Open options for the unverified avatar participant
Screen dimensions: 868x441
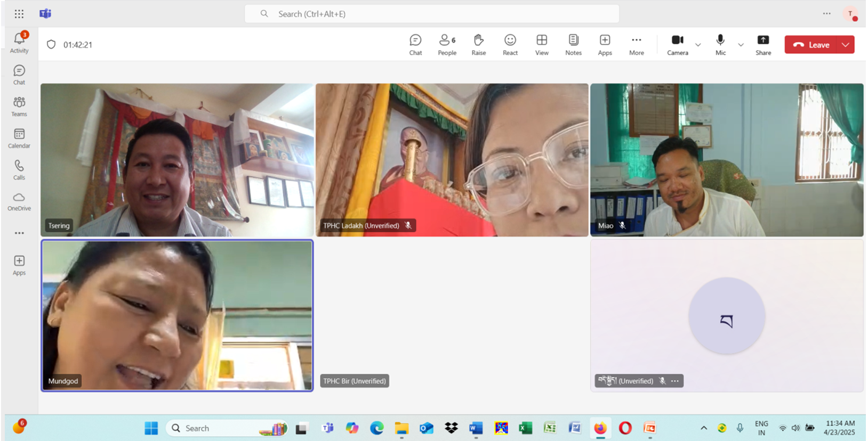click(675, 381)
